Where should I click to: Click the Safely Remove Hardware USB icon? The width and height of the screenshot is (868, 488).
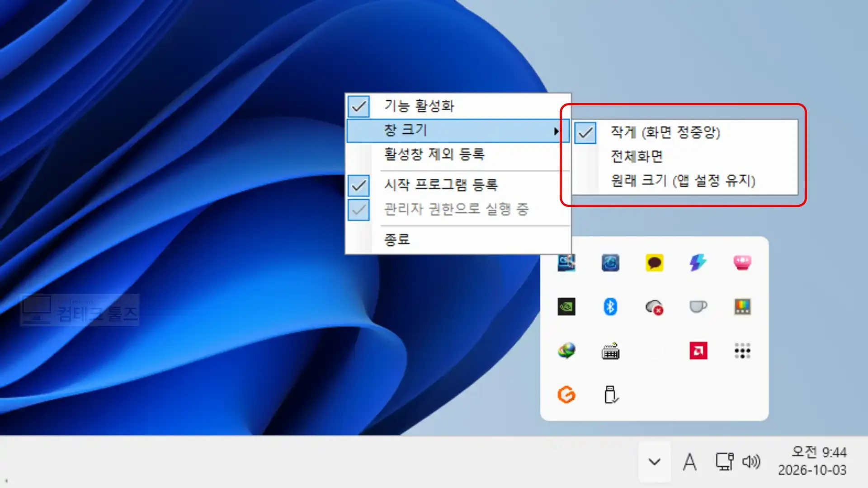tap(611, 394)
